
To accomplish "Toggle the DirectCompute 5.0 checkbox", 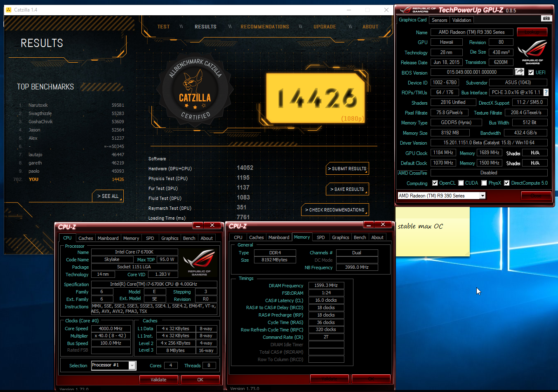I will [x=507, y=183].
